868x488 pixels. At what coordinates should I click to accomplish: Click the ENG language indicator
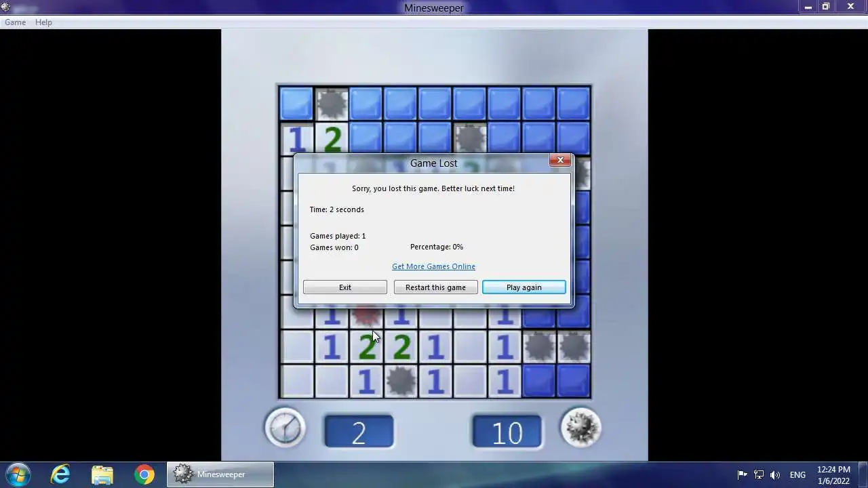coord(797,475)
